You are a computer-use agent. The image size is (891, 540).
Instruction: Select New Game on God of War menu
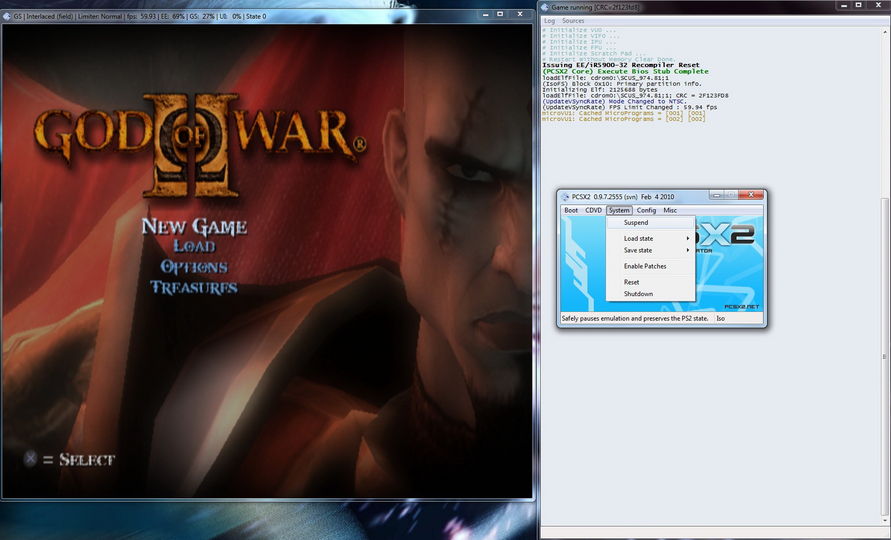[x=194, y=227]
